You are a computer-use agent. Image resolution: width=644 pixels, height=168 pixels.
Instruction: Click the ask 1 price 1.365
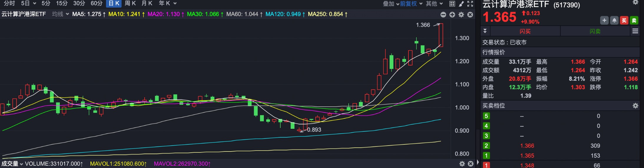(527, 156)
